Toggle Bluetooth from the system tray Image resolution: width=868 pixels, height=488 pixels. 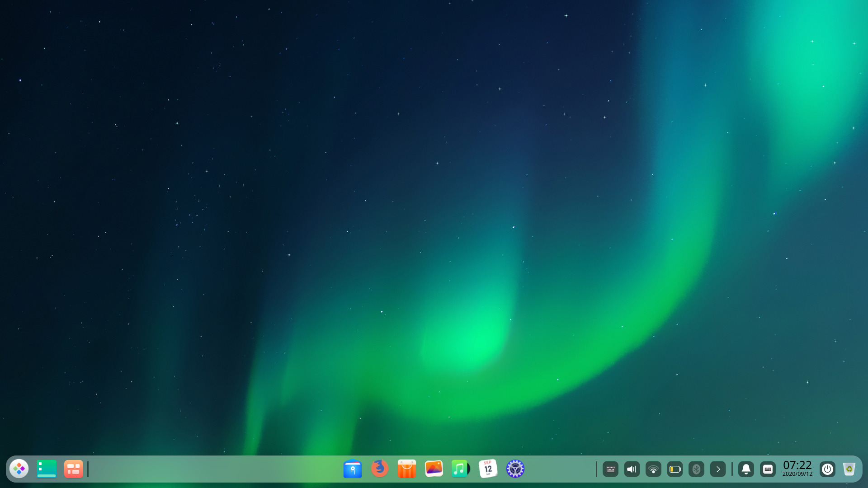tap(697, 469)
